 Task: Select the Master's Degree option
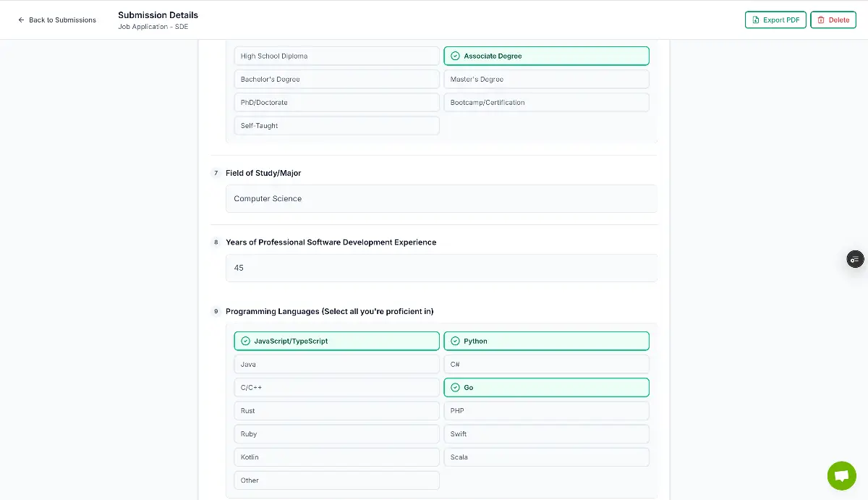point(546,79)
